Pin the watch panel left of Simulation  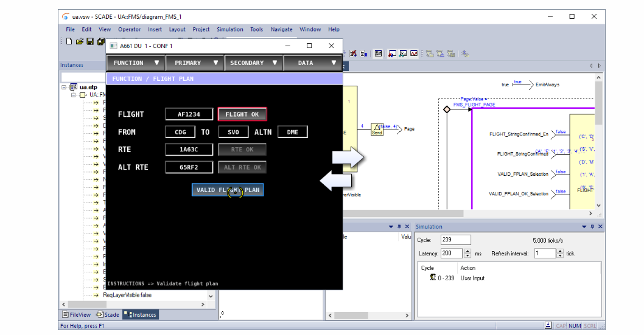click(399, 226)
